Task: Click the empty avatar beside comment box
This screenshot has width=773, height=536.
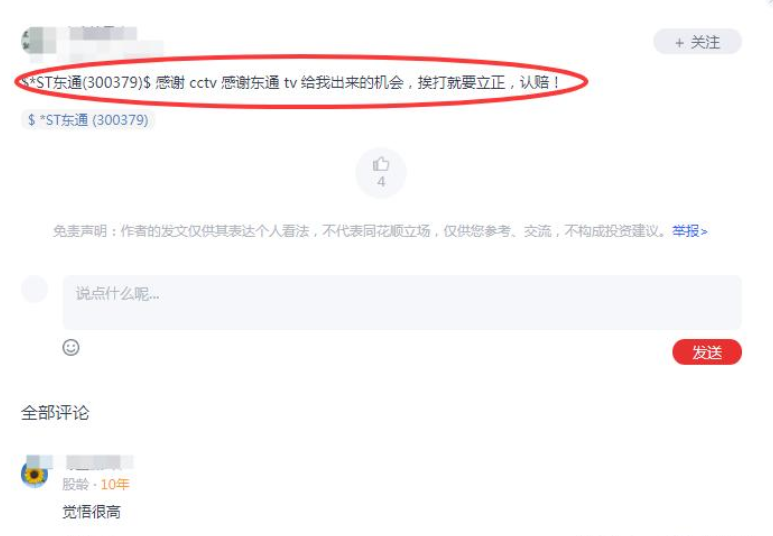Action: point(35,289)
